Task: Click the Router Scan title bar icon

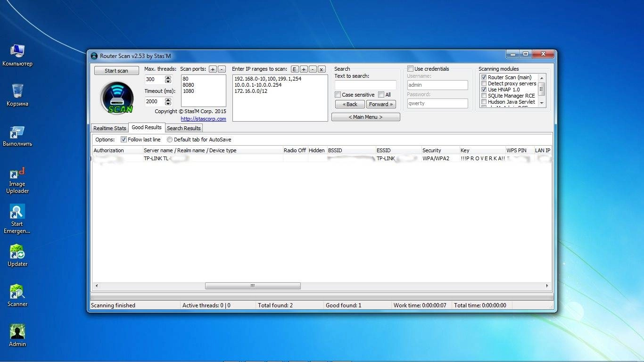Action: (x=94, y=56)
